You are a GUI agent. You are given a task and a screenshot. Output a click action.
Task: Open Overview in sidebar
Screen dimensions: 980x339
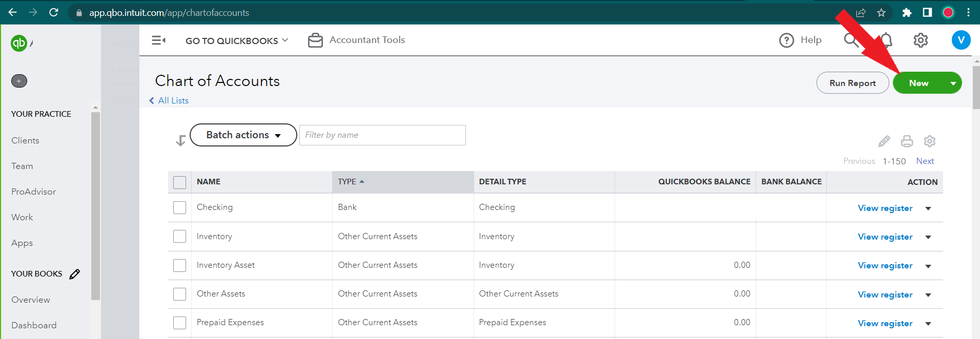pyautogui.click(x=31, y=300)
